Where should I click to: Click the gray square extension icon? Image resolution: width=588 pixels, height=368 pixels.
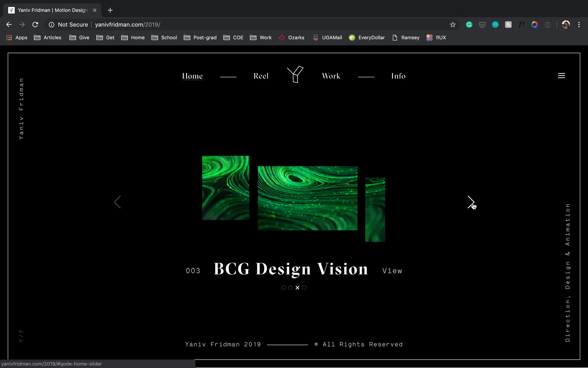click(x=508, y=25)
